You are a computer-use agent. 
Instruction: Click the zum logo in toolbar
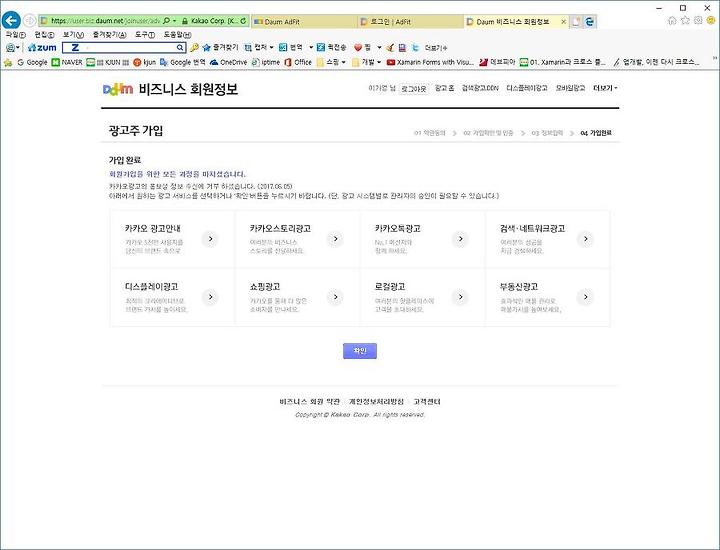pyautogui.click(x=42, y=47)
